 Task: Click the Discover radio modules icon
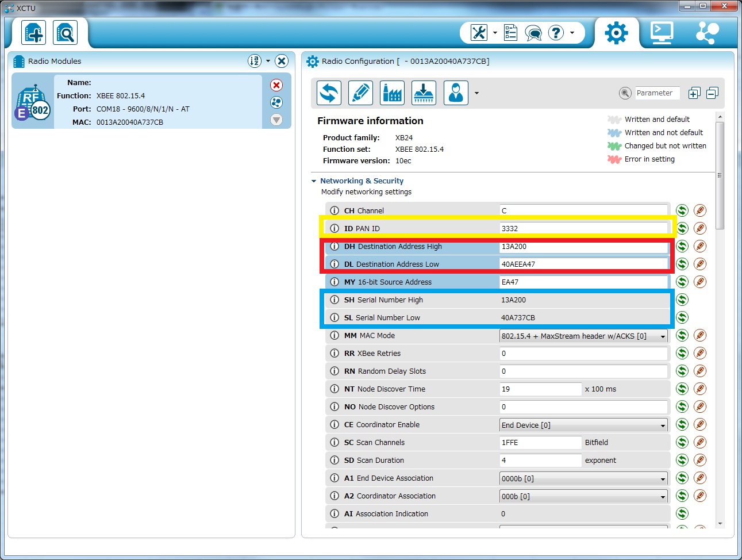pos(66,33)
